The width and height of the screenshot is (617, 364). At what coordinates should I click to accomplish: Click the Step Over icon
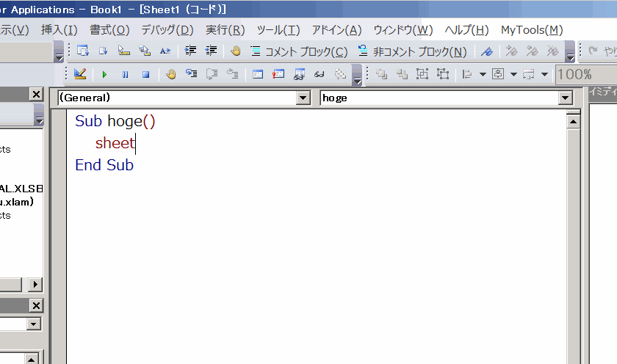212,74
